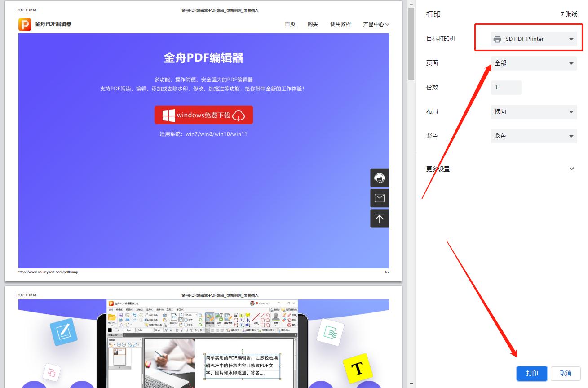Open the 布局 dropdown set to 横向
The image size is (588, 388).
(534, 111)
